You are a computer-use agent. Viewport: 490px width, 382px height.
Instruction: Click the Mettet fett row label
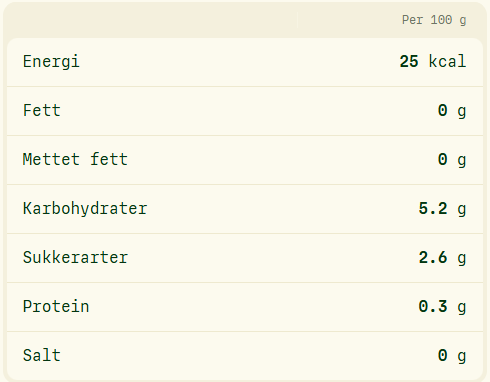point(75,159)
